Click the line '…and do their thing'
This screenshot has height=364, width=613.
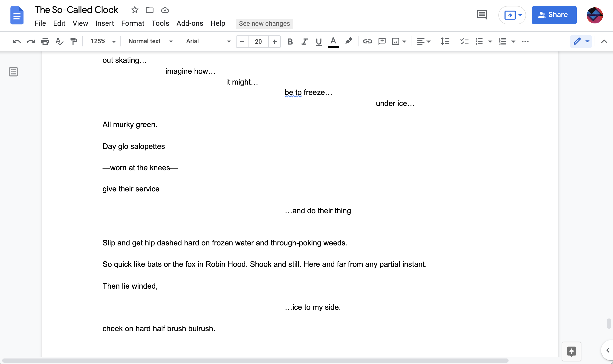coord(318,211)
